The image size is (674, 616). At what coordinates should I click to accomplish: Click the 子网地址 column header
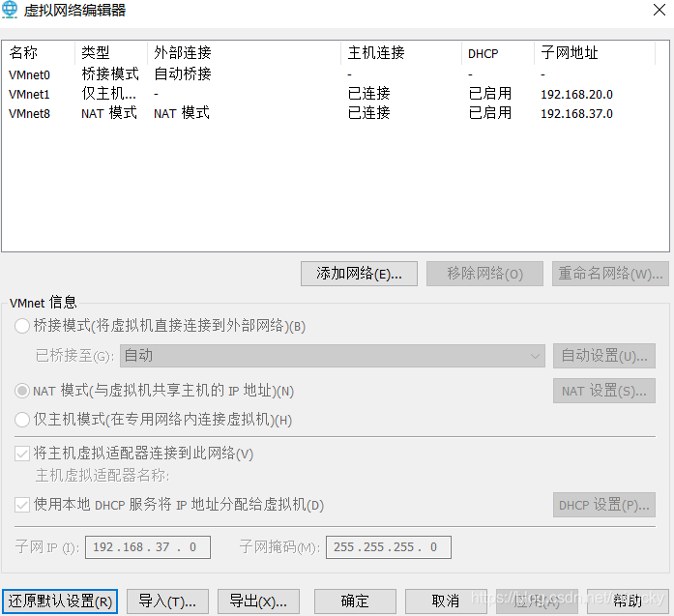[595, 53]
